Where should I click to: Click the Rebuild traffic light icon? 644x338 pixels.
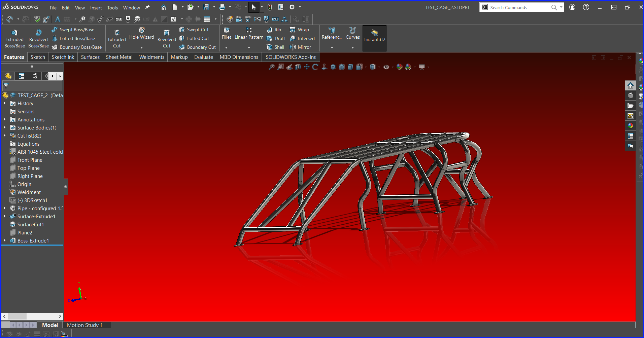[270, 7]
